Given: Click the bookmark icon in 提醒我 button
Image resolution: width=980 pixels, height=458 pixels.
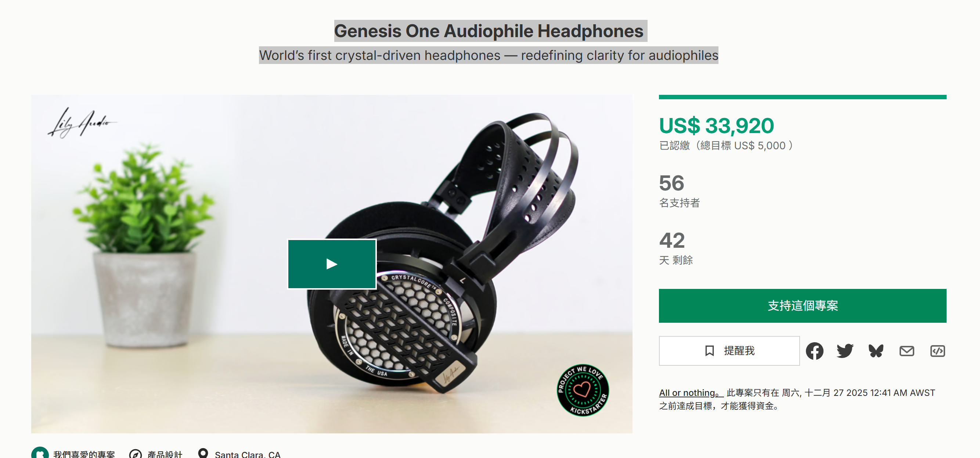Looking at the screenshot, I should (x=709, y=351).
